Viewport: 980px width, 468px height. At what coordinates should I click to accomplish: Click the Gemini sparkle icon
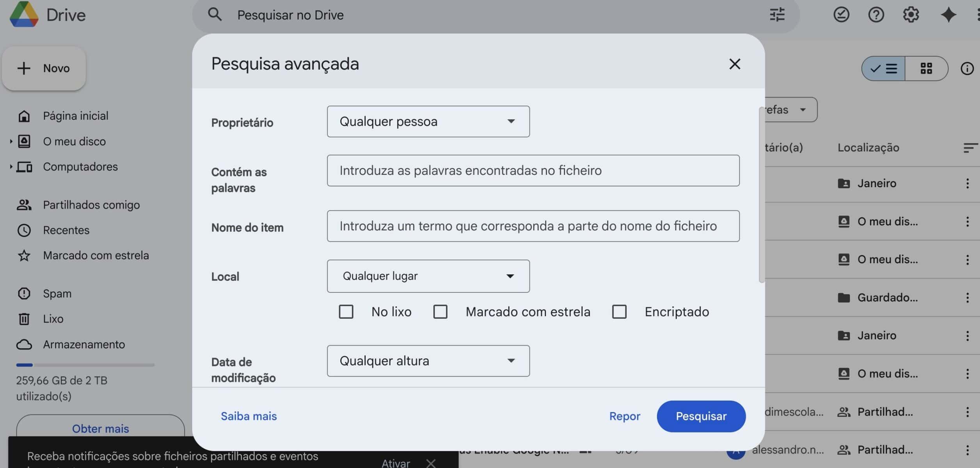[x=948, y=15]
